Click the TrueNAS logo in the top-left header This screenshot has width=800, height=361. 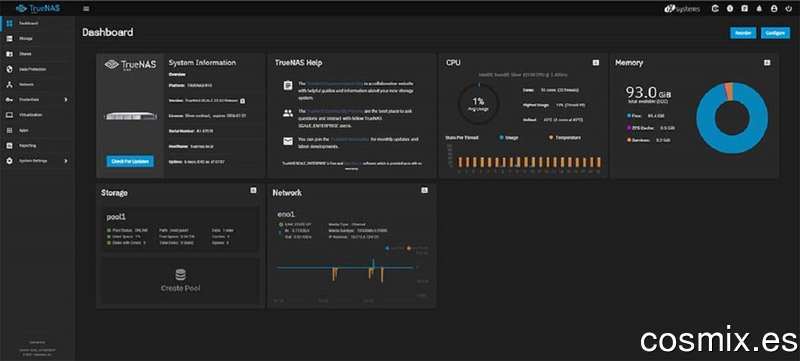pyautogui.click(x=38, y=8)
